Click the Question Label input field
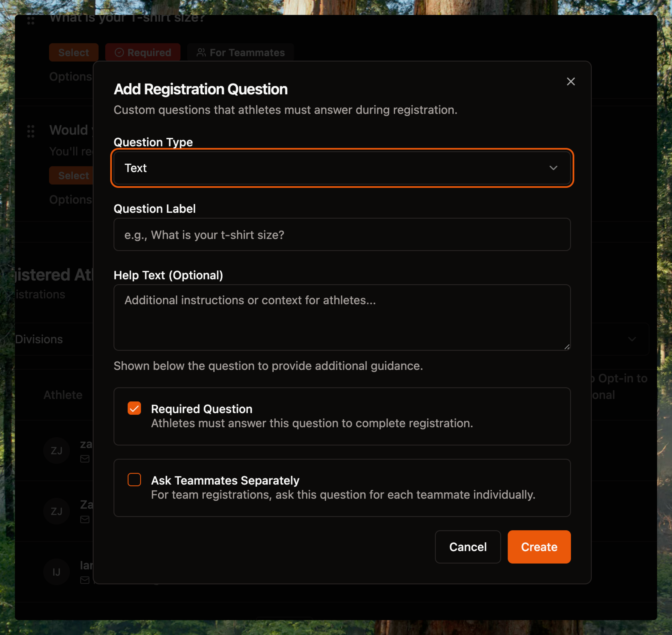672x635 pixels. pos(342,235)
